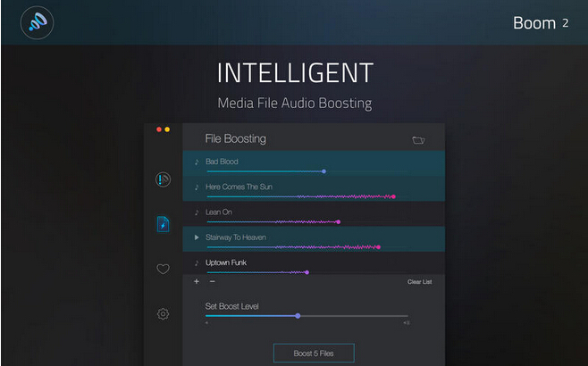Viewport: 588px width, 366px height.
Task: Select the Uptown Funk track
Action: 226,262
